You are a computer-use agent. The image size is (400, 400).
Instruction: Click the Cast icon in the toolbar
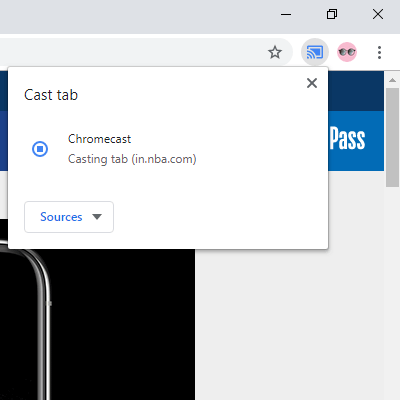[315, 52]
